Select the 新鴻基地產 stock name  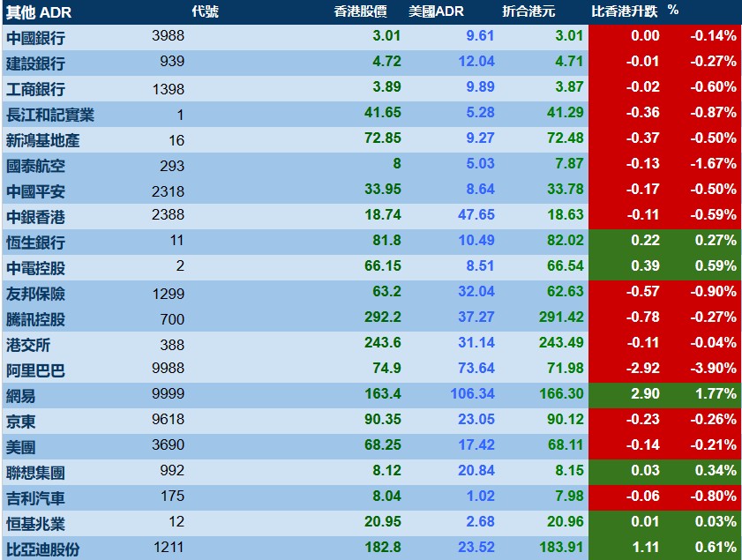point(42,140)
